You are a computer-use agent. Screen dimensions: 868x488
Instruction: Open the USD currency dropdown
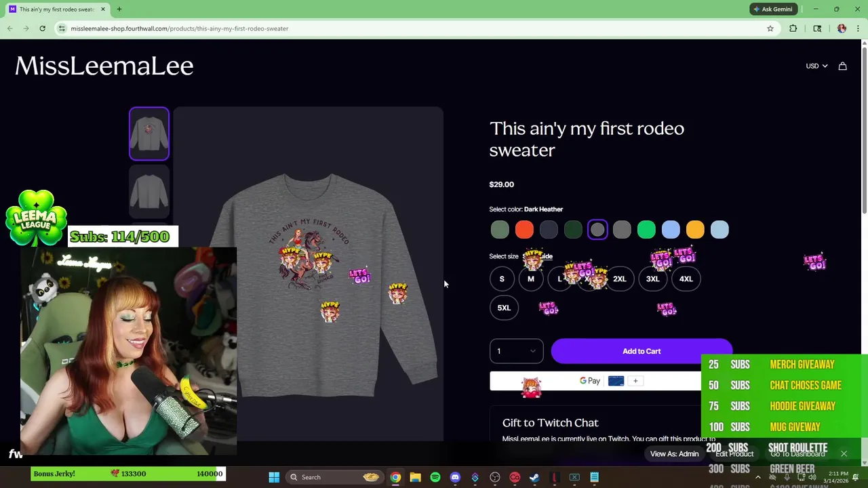click(x=816, y=66)
